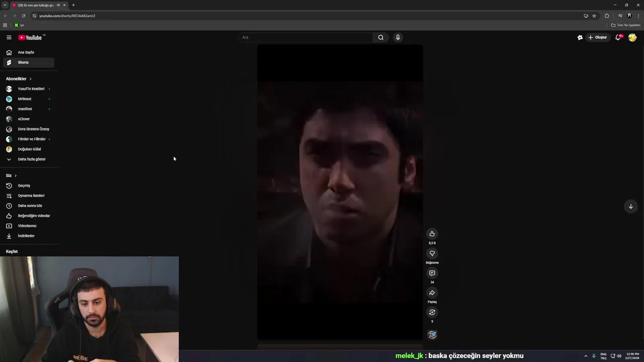Image resolution: width=644 pixels, height=362 pixels.
Task: Click ENG TRQ language indicator
Action: click(x=603, y=356)
